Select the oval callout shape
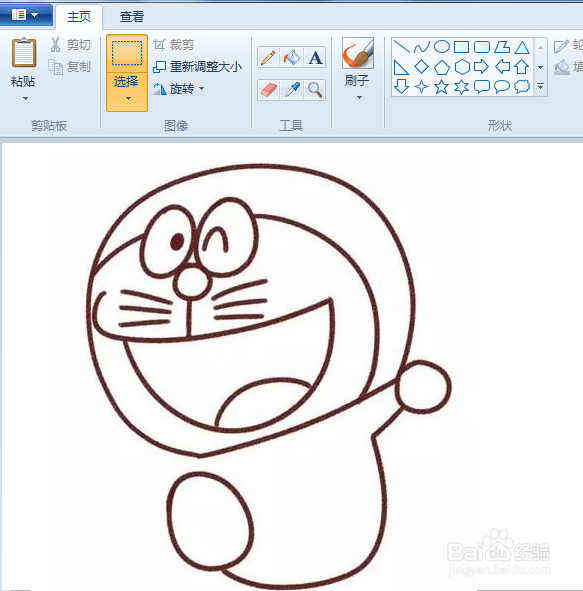The height and width of the screenshot is (591, 583). coord(502,87)
